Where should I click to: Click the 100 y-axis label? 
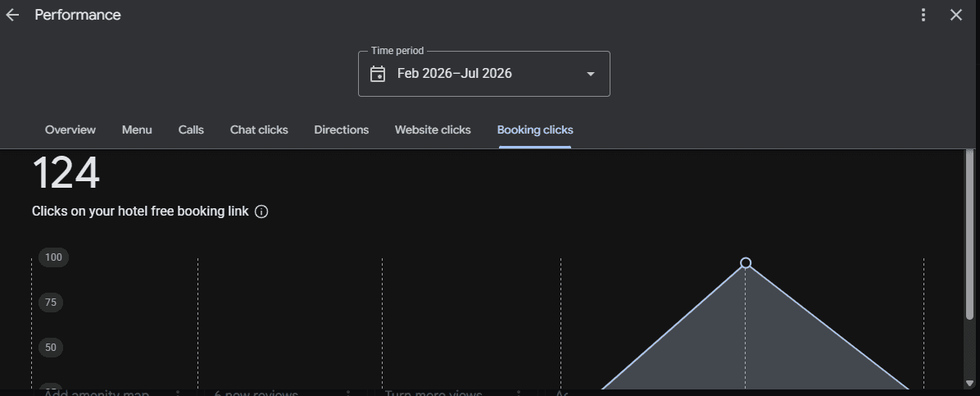click(54, 257)
